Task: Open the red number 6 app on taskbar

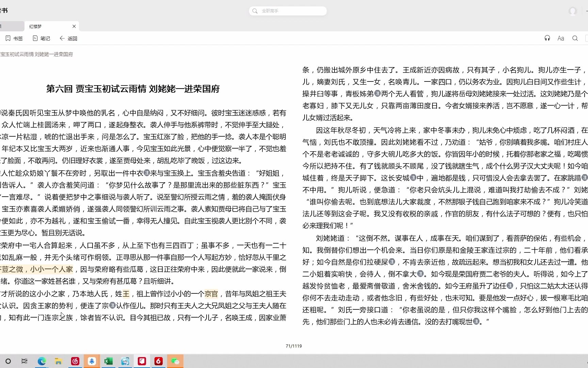Action: (x=159, y=361)
